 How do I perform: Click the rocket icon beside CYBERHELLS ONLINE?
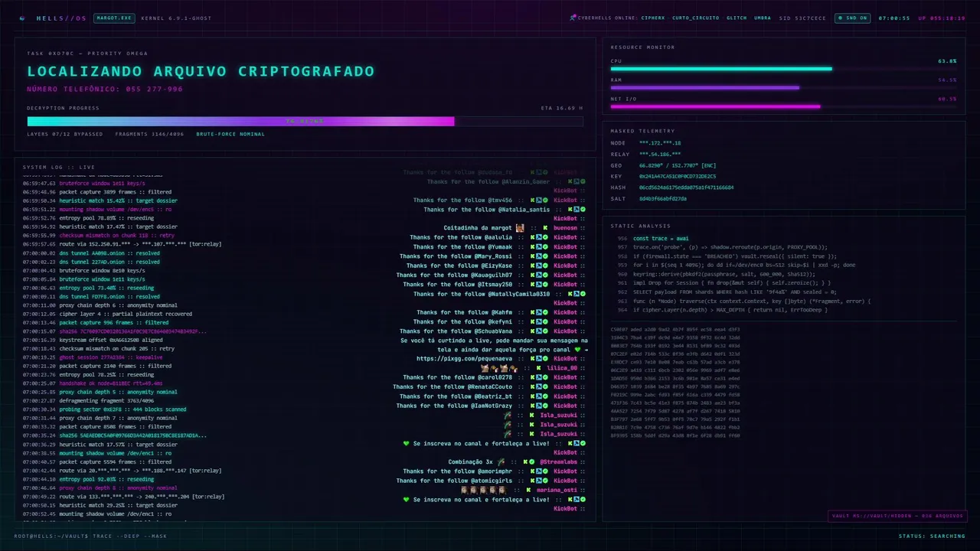point(573,18)
